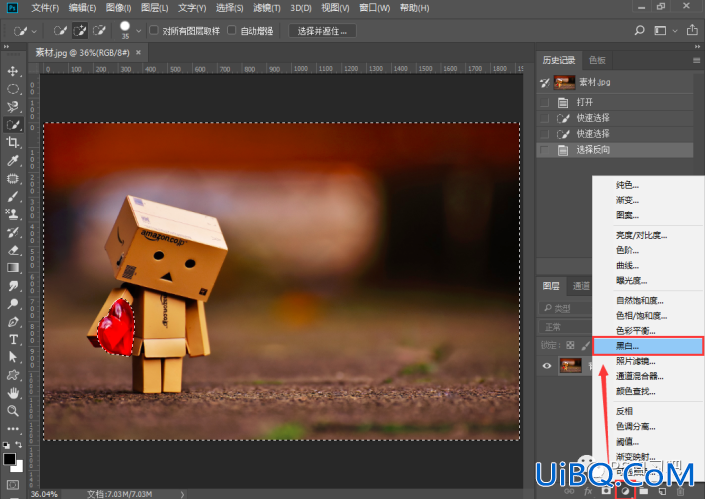Expand the status bar document info arrow
Screen dimensions: 705x499
(x=183, y=494)
